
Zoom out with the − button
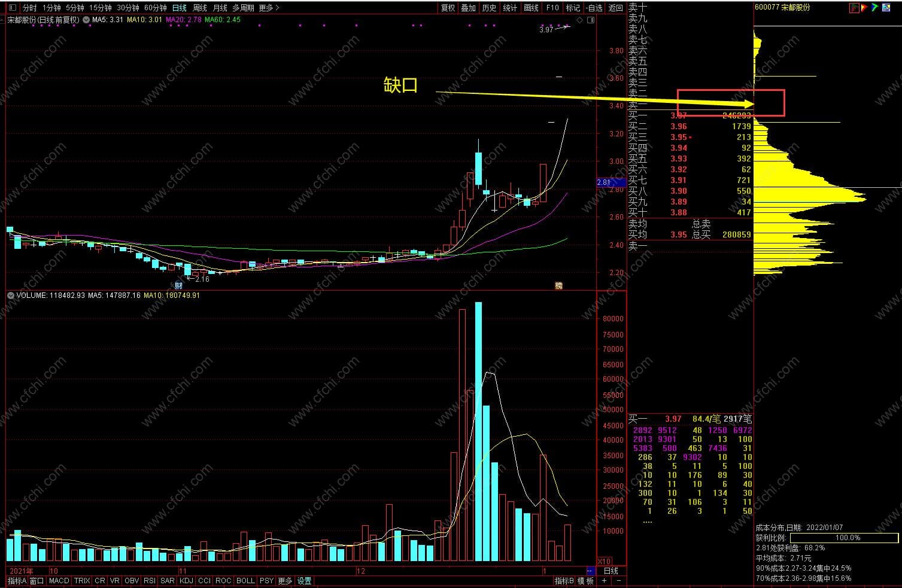coord(619,581)
